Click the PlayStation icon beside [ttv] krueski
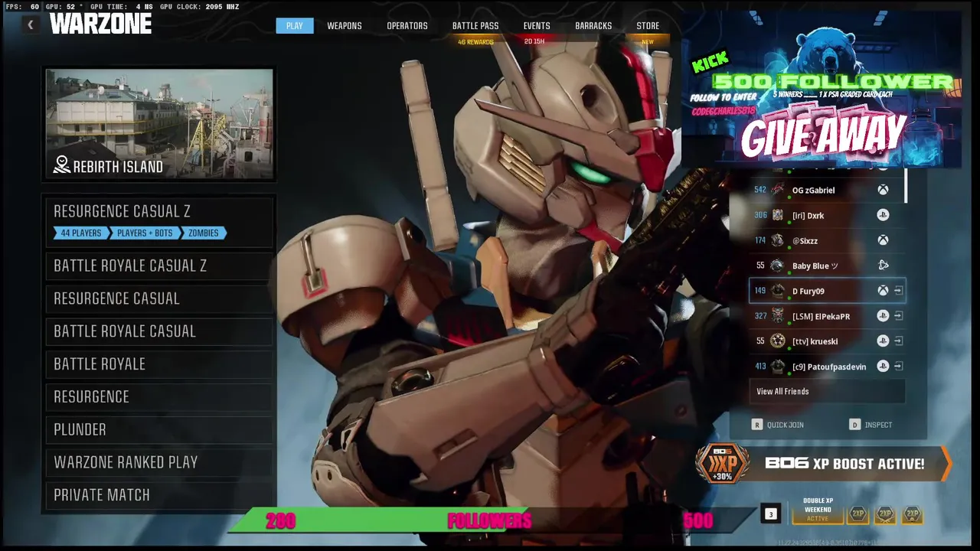Screen dimensions: 980x551 [x=883, y=341]
